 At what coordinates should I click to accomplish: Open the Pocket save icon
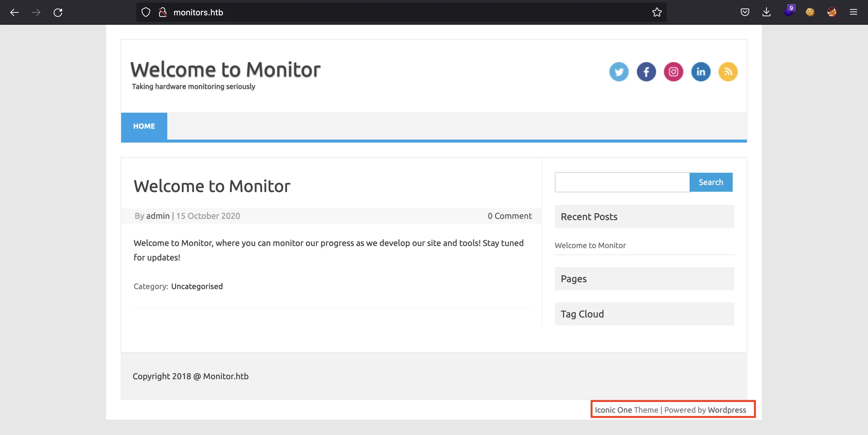tap(745, 12)
